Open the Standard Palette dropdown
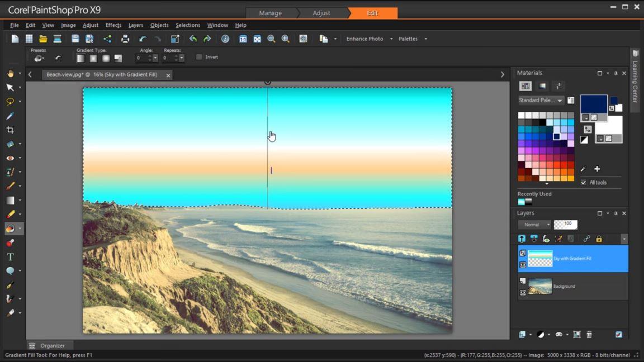The width and height of the screenshot is (644, 362). click(x=541, y=100)
